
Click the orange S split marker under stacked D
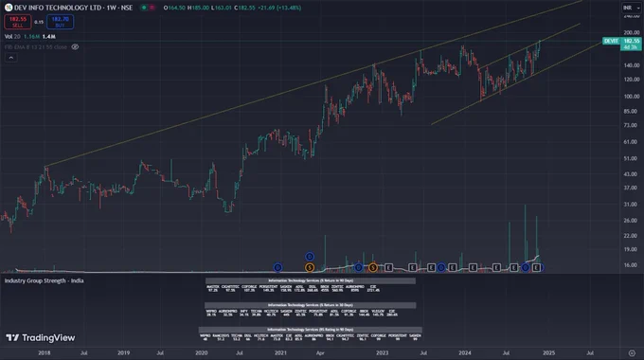(310, 267)
